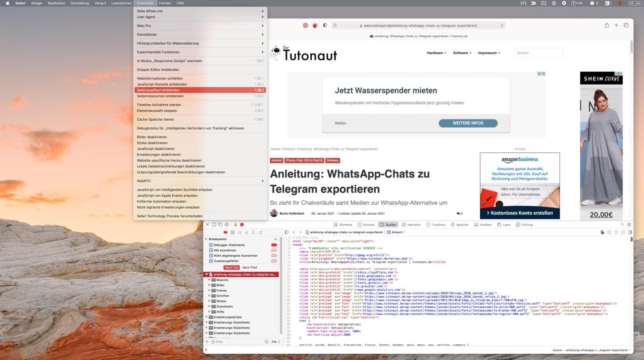The width and height of the screenshot is (644, 360).
Task: Expand the Skripts folder in resource tree
Action: [209, 301]
